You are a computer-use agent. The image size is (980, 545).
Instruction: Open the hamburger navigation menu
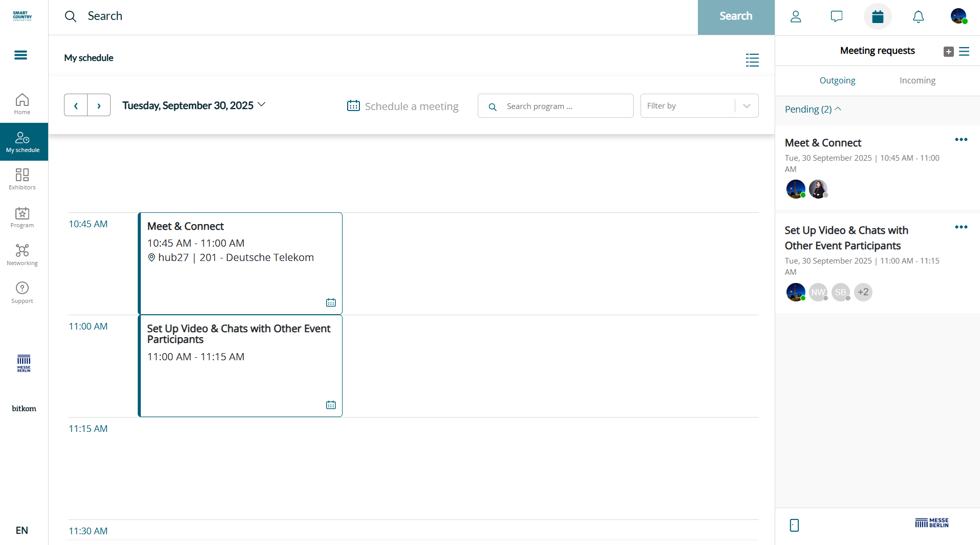tap(20, 55)
